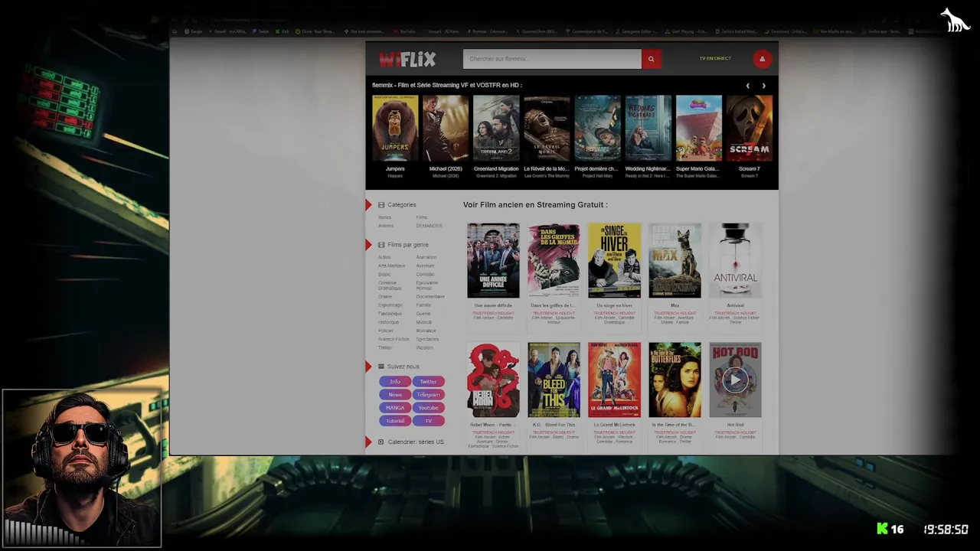This screenshot has width=980, height=551.
Task: Filter by Romance genre
Action: (x=426, y=331)
